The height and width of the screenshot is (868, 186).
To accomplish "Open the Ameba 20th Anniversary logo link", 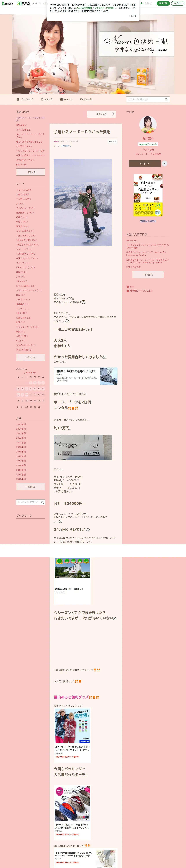I will [24, 3].
